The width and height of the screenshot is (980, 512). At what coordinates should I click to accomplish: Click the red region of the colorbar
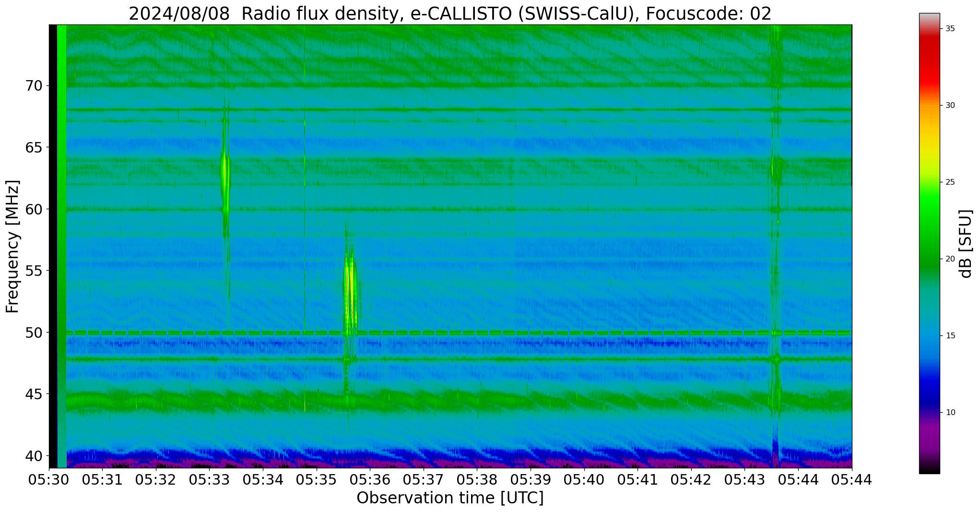929,62
